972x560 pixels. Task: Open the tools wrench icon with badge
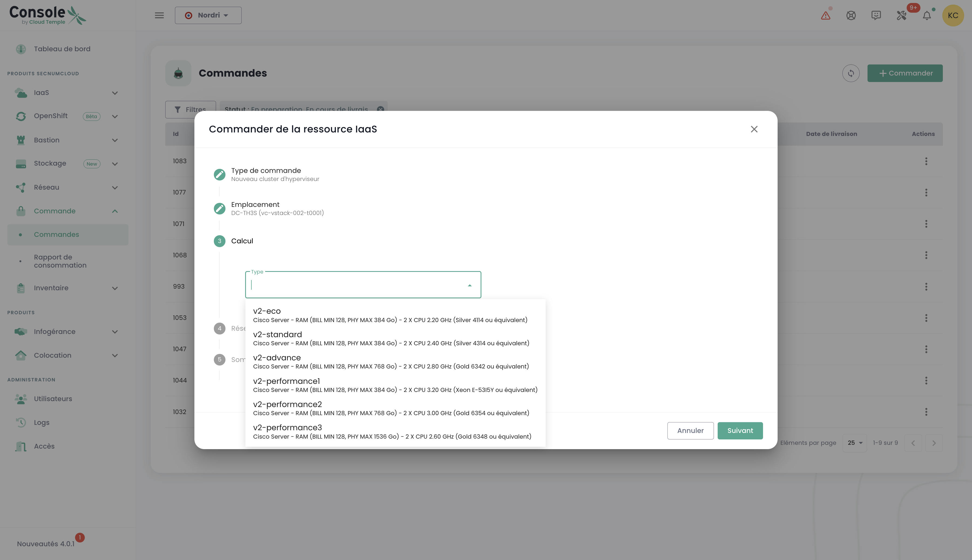click(x=902, y=15)
